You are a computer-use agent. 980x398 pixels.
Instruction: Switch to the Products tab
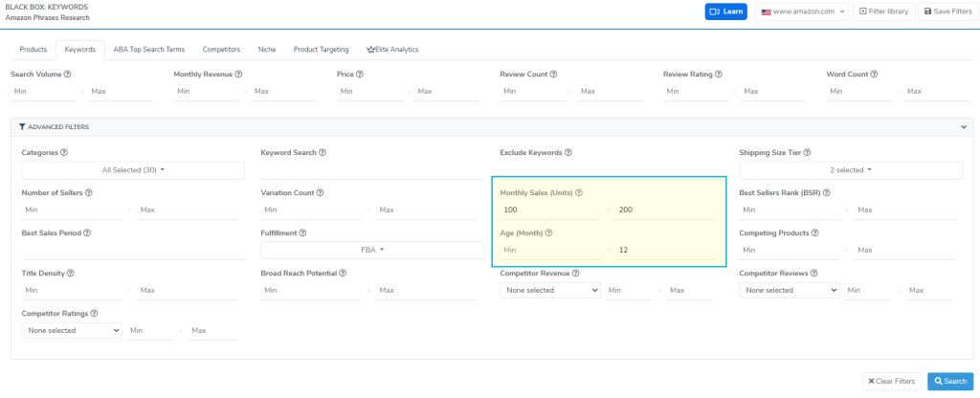click(33, 49)
